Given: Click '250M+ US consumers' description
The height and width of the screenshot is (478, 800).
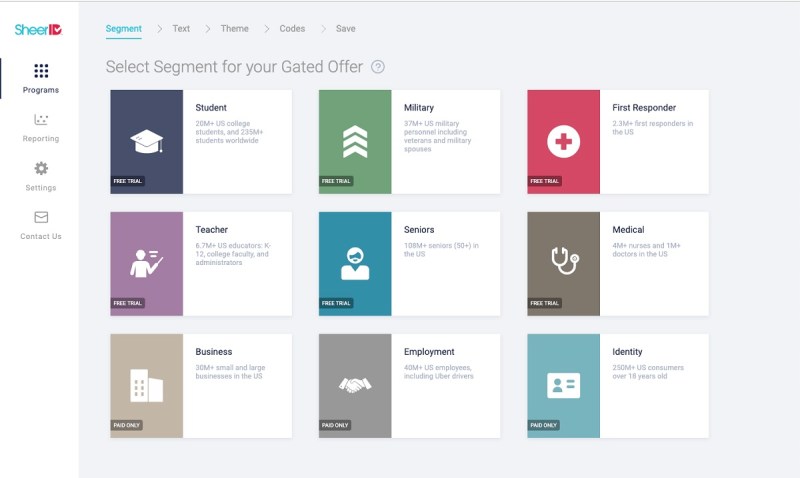Looking at the screenshot, I should point(648,371).
